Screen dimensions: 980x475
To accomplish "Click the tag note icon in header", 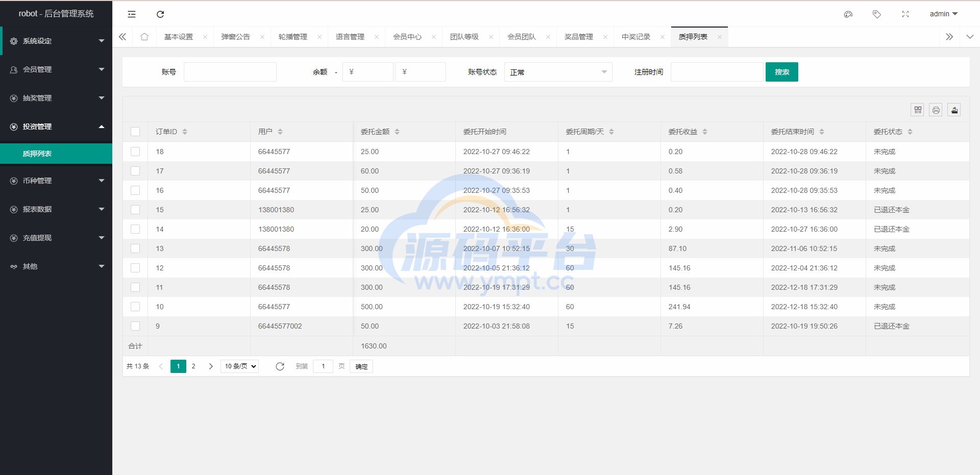I will click(x=877, y=14).
